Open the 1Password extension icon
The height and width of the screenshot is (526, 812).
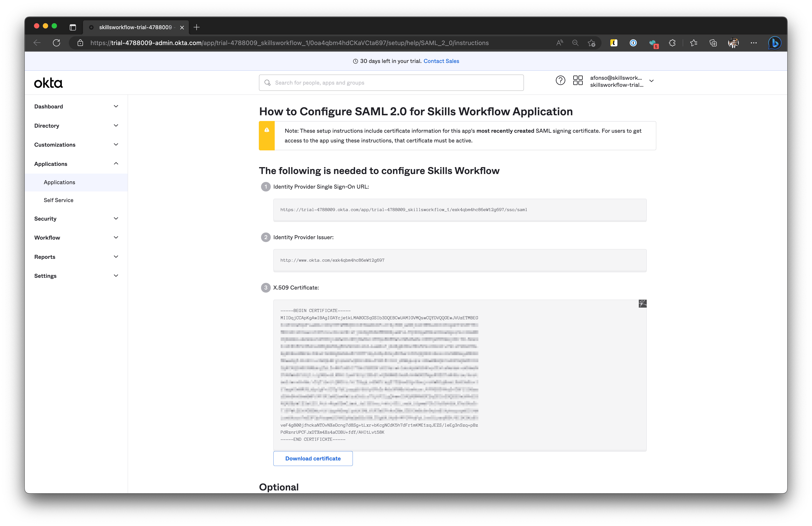pyautogui.click(x=633, y=43)
